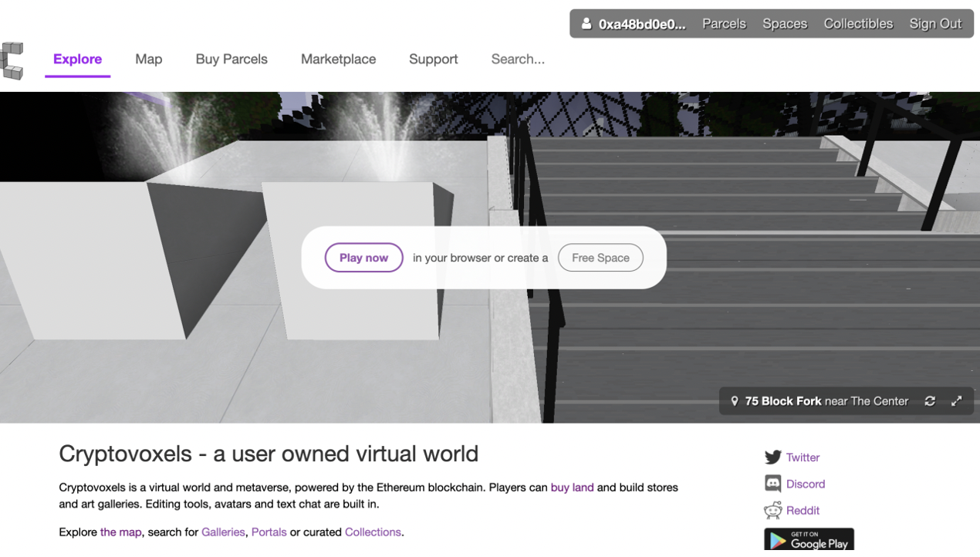Click the Twitter bird icon
The width and height of the screenshot is (980, 557).
pos(772,457)
